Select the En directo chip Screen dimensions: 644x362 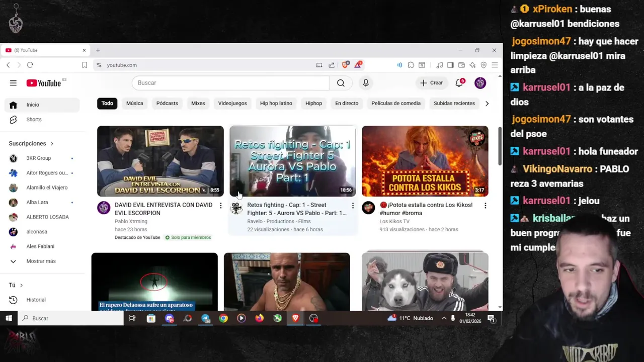pos(347,104)
